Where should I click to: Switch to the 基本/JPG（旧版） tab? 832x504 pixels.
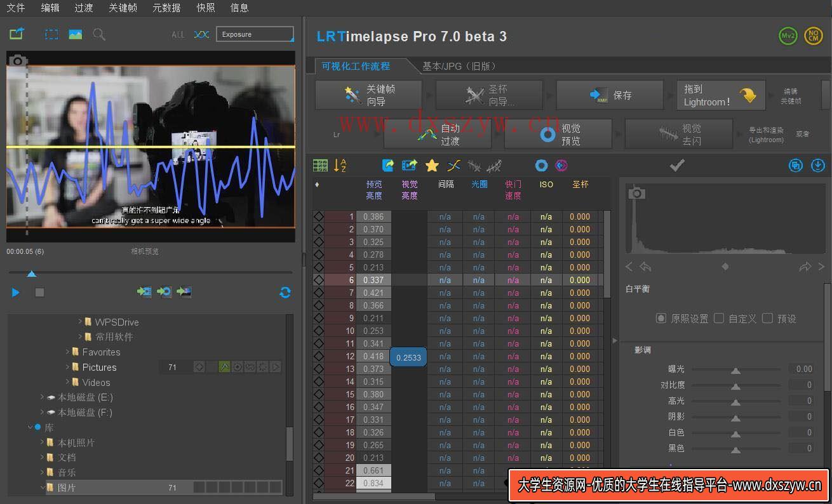point(460,66)
